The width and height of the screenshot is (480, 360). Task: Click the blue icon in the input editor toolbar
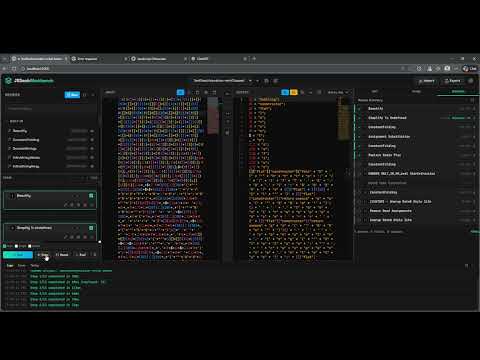(180, 92)
